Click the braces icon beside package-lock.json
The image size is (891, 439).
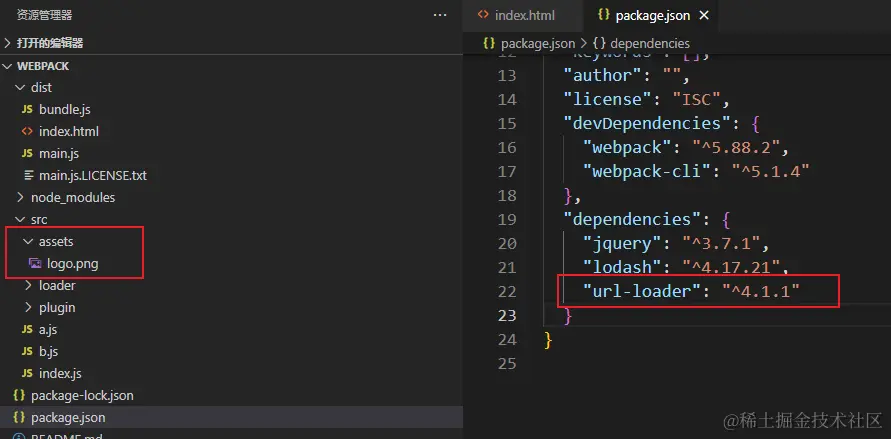click(x=19, y=395)
